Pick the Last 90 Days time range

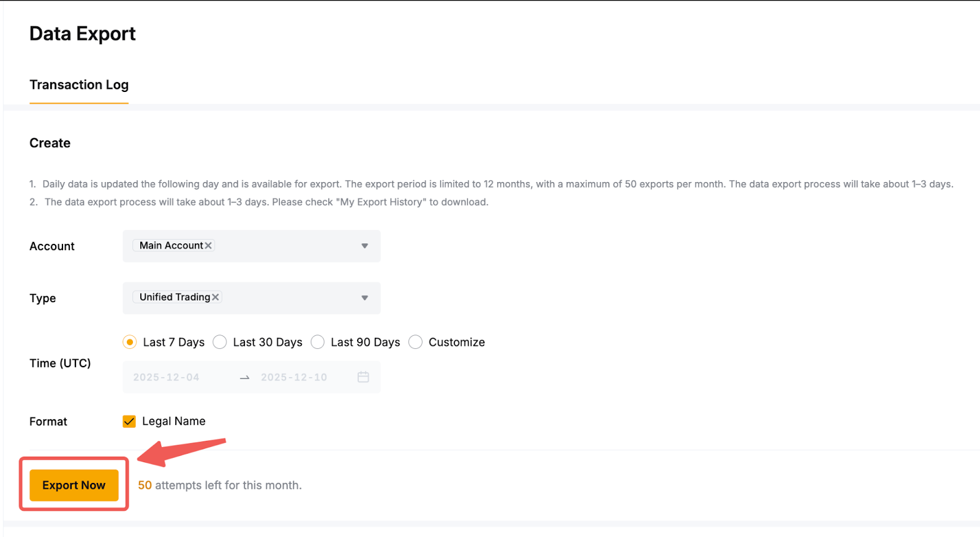(318, 342)
